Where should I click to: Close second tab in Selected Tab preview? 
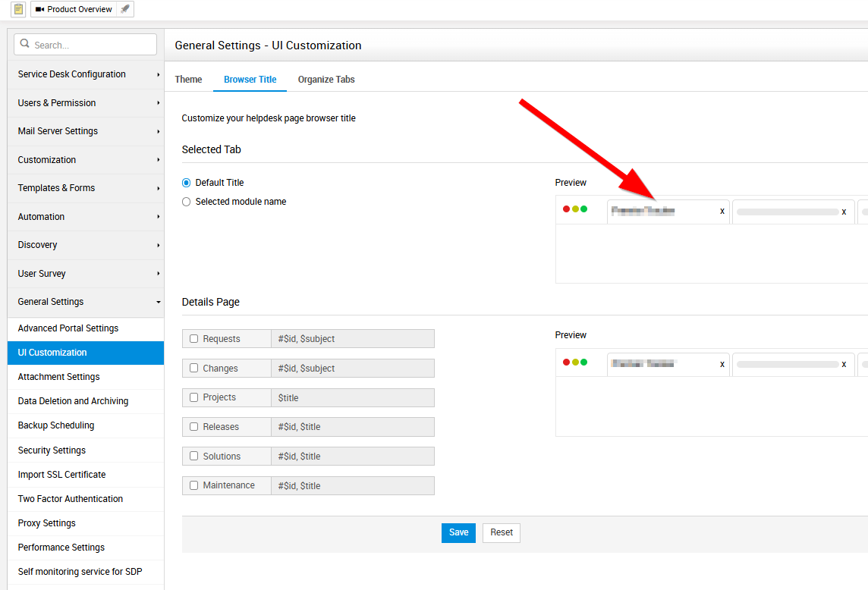(x=844, y=212)
